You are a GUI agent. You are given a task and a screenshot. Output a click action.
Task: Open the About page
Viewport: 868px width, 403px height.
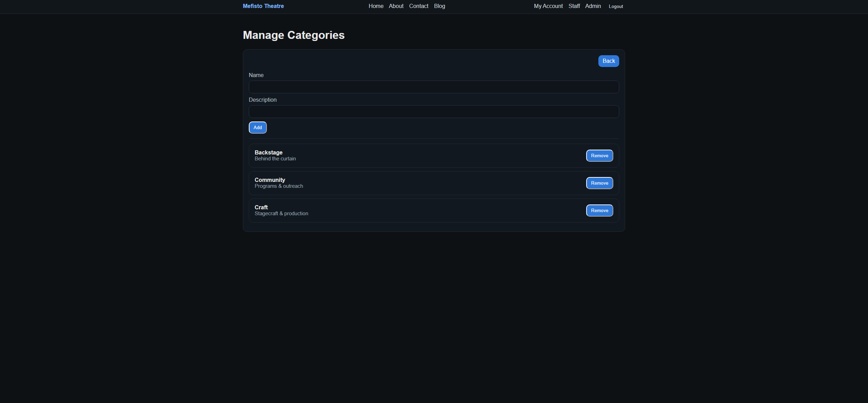(x=396, y=6)
